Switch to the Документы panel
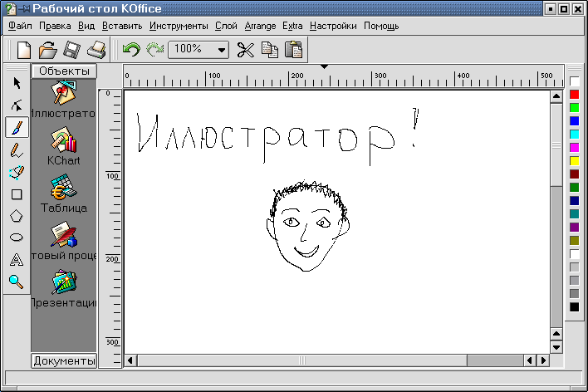 (64, 360)
